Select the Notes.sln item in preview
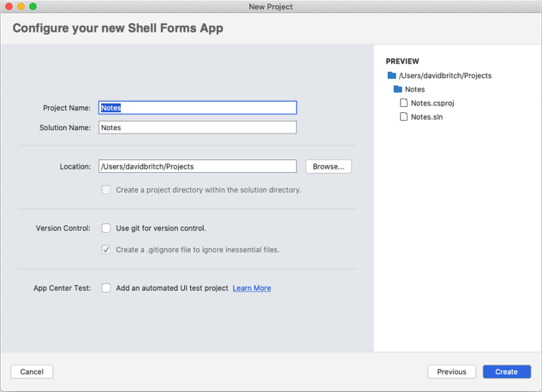This screenshot has height=392, width=542. 426,116
